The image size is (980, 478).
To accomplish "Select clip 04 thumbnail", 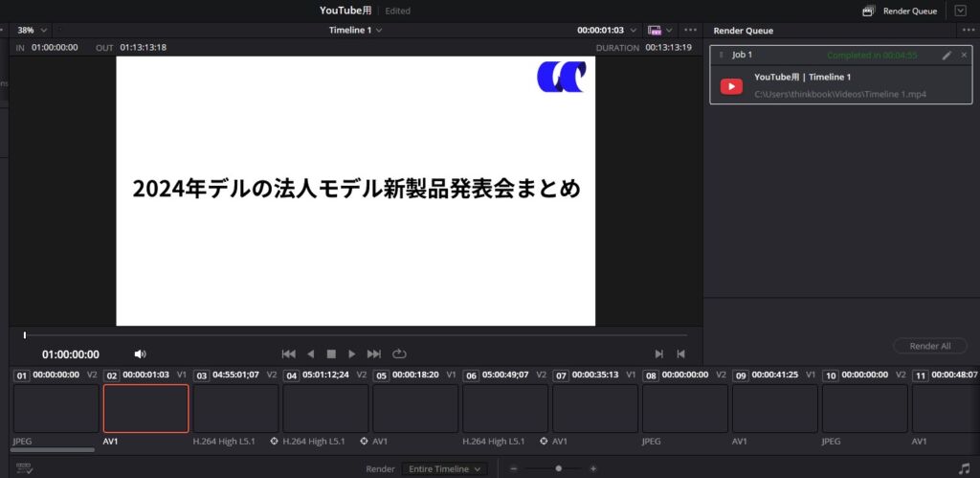I will click(325, 409).
